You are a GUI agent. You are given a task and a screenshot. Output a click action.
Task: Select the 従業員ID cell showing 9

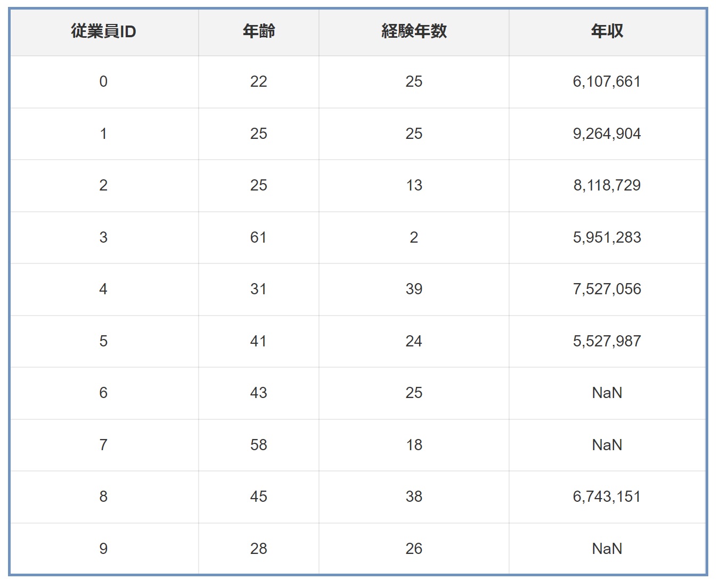click(x=104, y=549)
